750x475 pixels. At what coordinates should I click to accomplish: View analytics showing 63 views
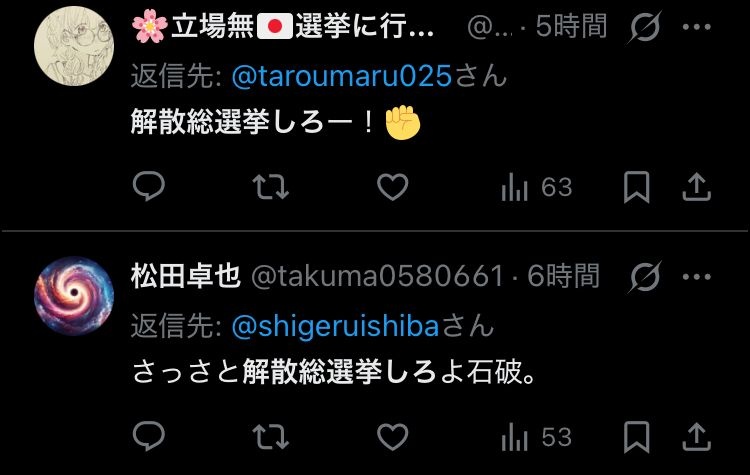click(536, 187)
